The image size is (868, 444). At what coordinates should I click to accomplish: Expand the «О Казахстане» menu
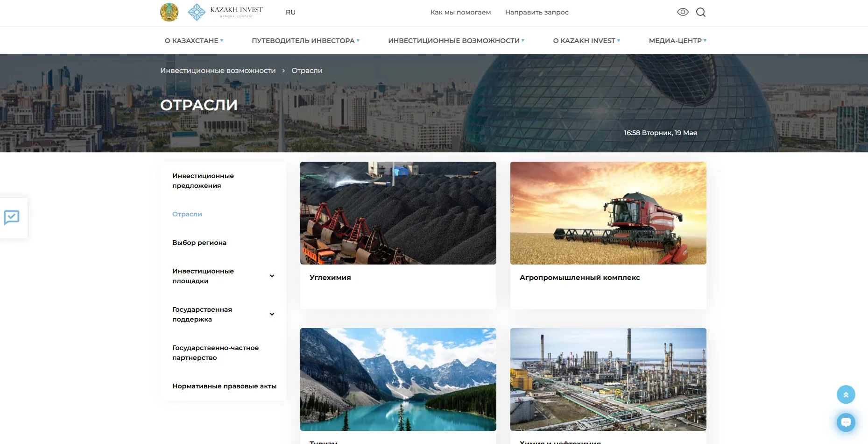click(x=194, y=41)
